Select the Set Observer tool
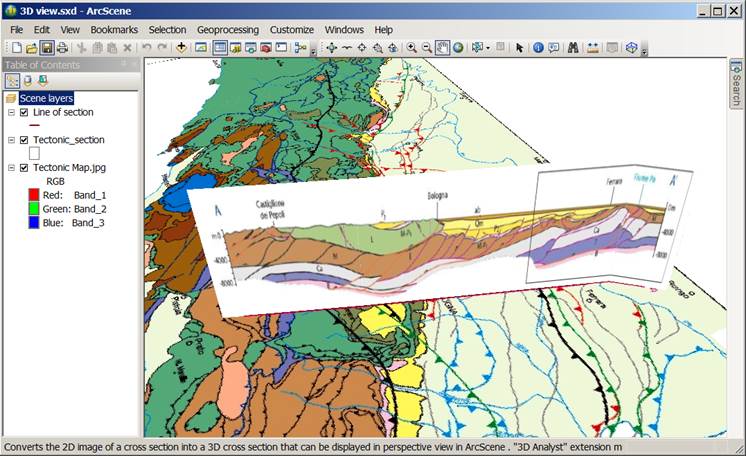Screen dimensions: 746x456 click(393, 48)
